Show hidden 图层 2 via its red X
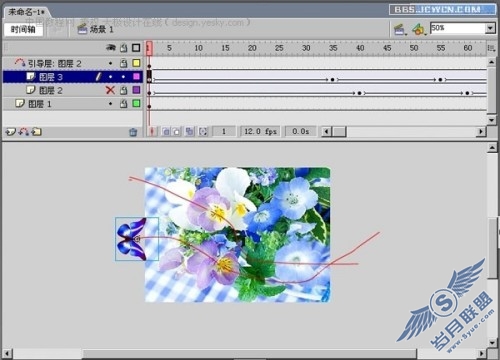This screenshot has width=500, height=360. (x=110, y=90)
